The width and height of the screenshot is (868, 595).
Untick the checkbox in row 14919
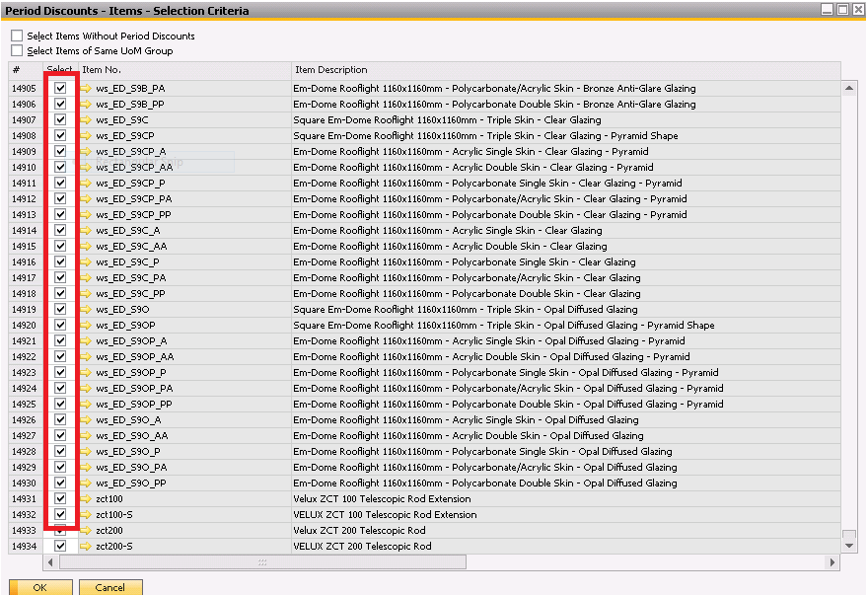[60, 309]
